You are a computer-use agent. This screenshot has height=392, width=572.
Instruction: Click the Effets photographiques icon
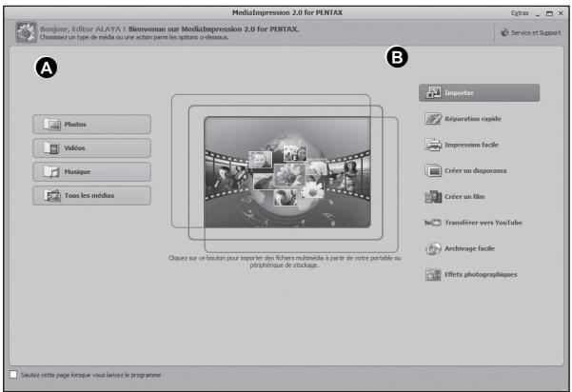click(433, 275)
